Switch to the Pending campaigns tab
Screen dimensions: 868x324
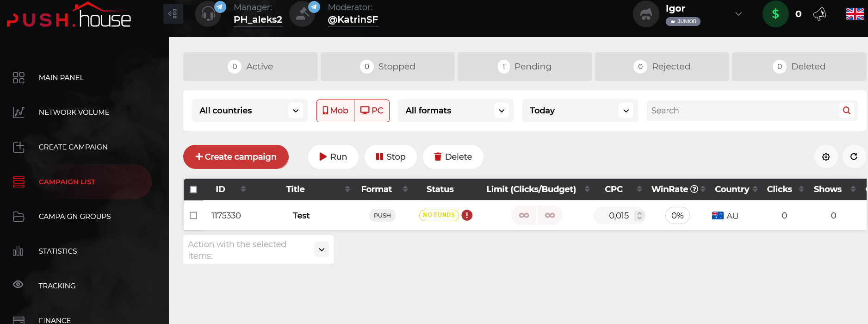(525, 67)
